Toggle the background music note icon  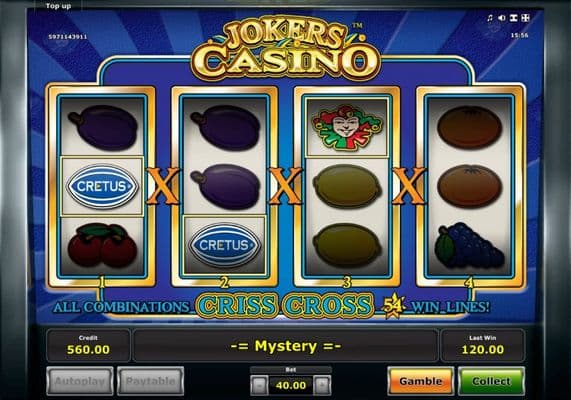(x=490, y=18)
